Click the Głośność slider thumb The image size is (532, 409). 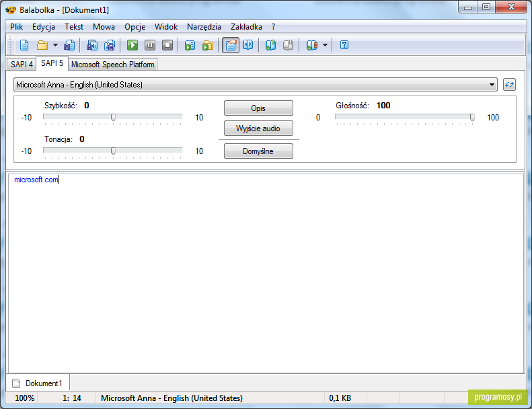click(x=472, y=118)
